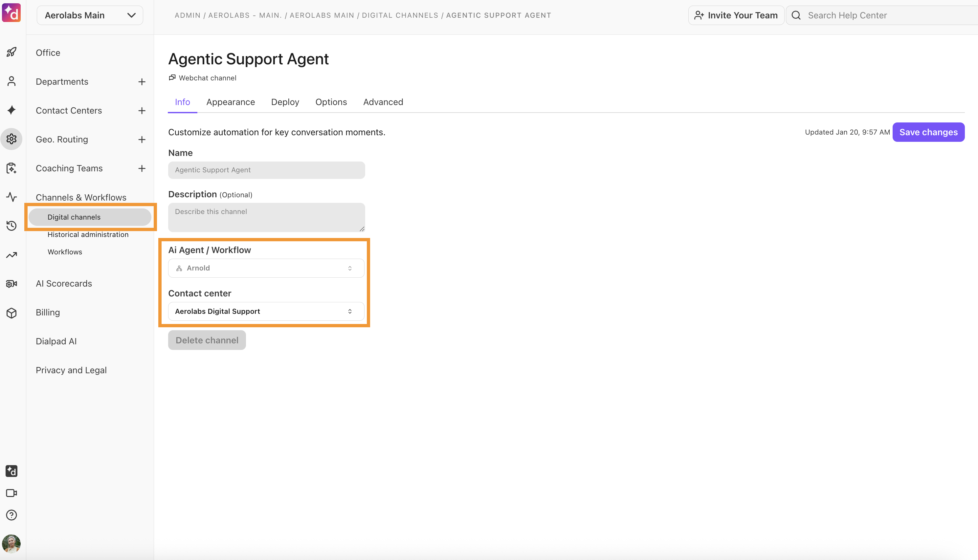Click the AI recording camera sidebar icon
Viewport: 978px width, 560px height.
pyautogui.click(x=11, y=284)
